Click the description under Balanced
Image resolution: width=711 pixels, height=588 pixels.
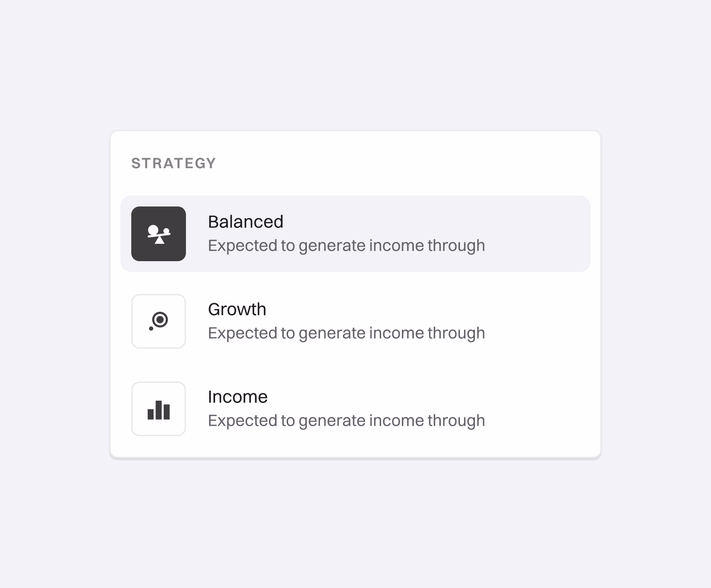point(346,245)
